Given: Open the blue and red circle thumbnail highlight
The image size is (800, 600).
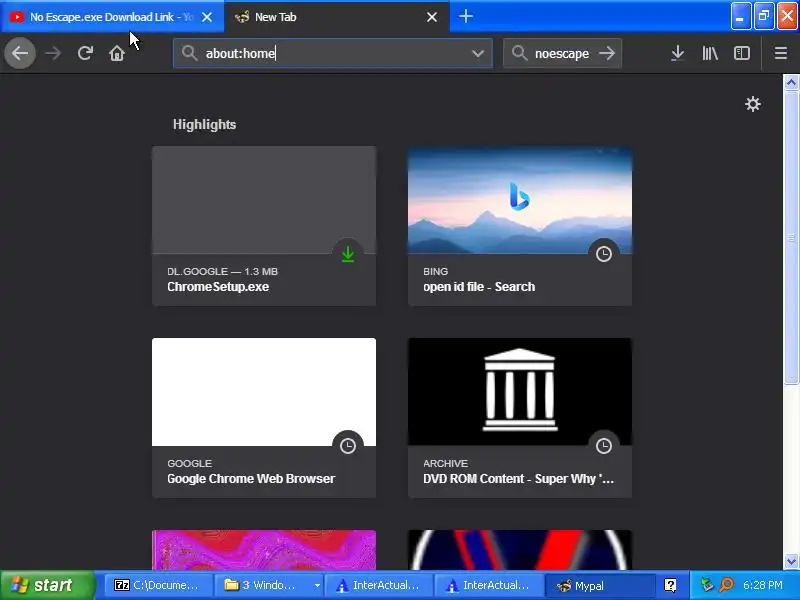Looking at the screenshot, I should pos(520,550).
